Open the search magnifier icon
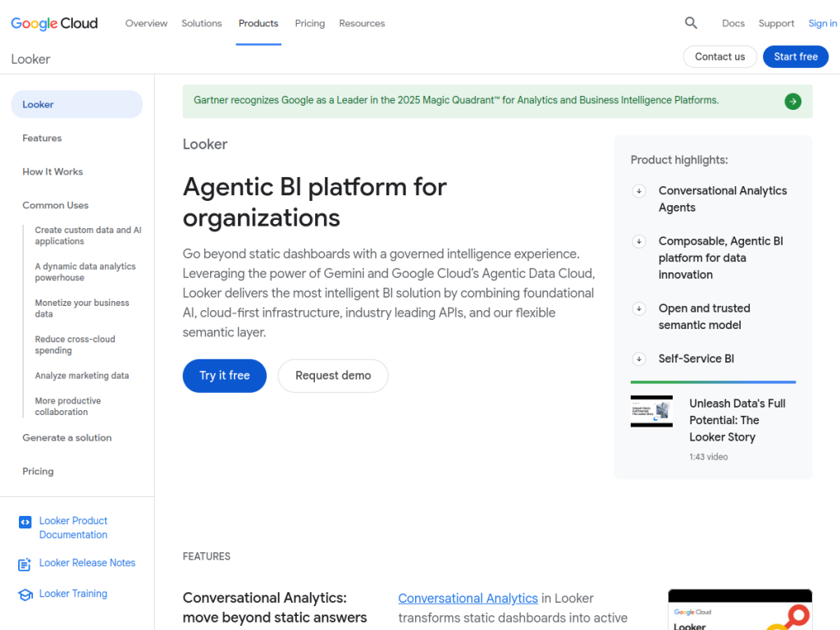 [x=691, y=23]
